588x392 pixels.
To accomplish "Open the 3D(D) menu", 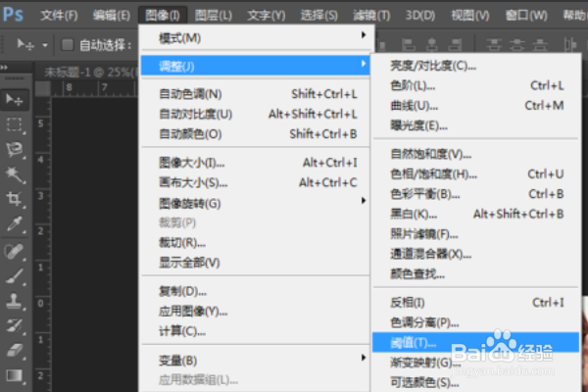I will tap(420, 16).
